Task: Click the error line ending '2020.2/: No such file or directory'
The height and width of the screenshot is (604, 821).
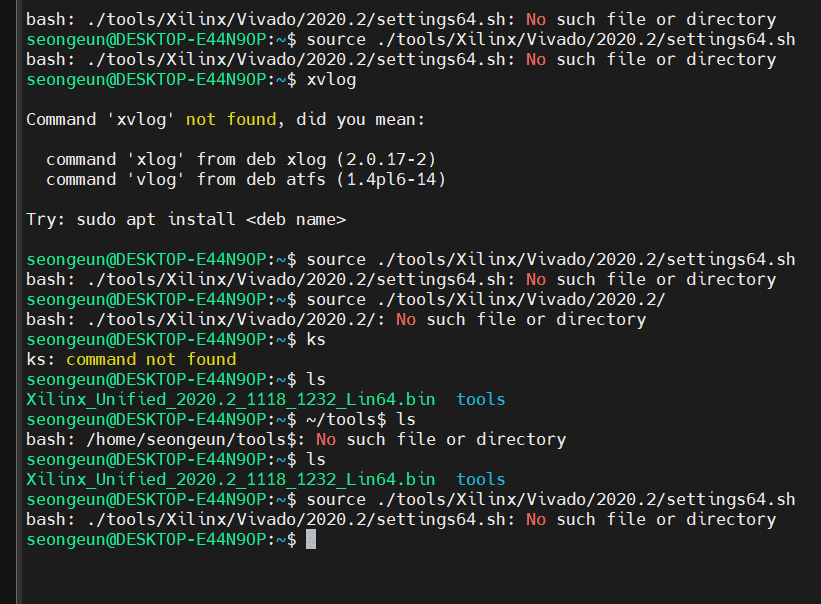Action: coord(335,320)
